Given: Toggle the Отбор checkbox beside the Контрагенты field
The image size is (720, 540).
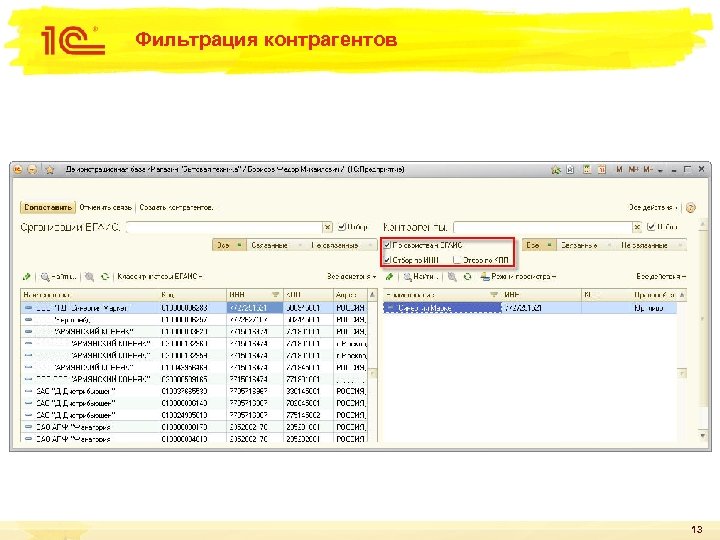Looking at the screenshot, I should (651, 227).
